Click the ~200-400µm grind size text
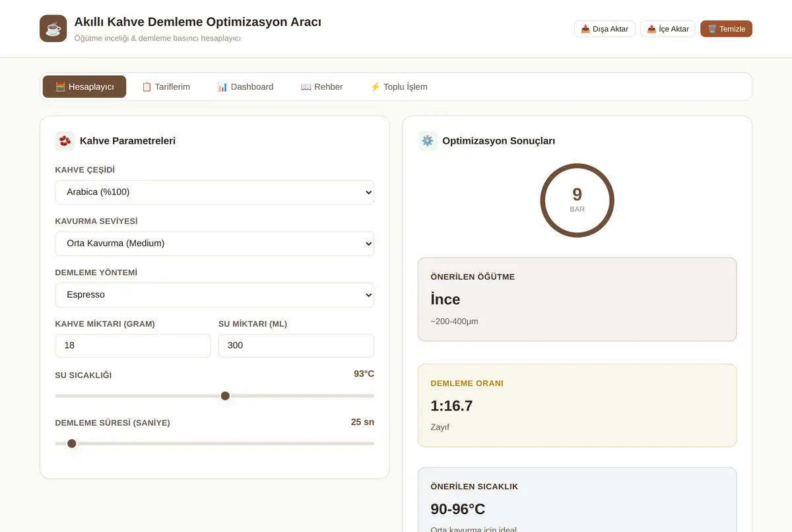Viewport: 792px width, 532px height. tap(454, 321)
